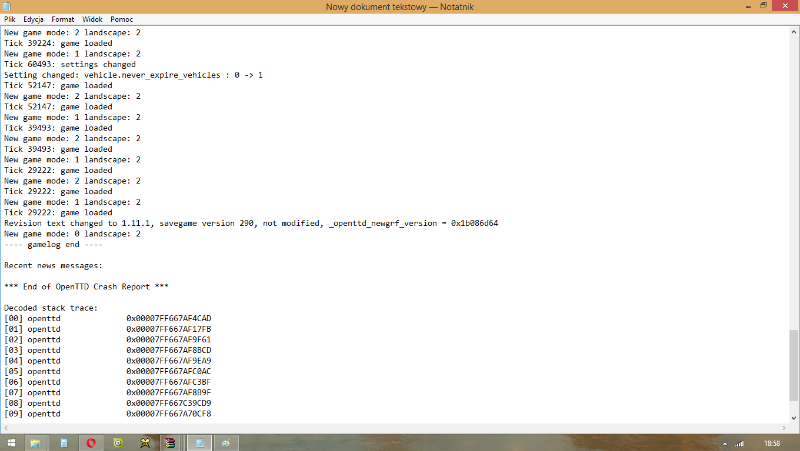Screen dimensions: 800x451
Task: Open the Widok menu
Action: pyautogui.click(x=92, y=19)
